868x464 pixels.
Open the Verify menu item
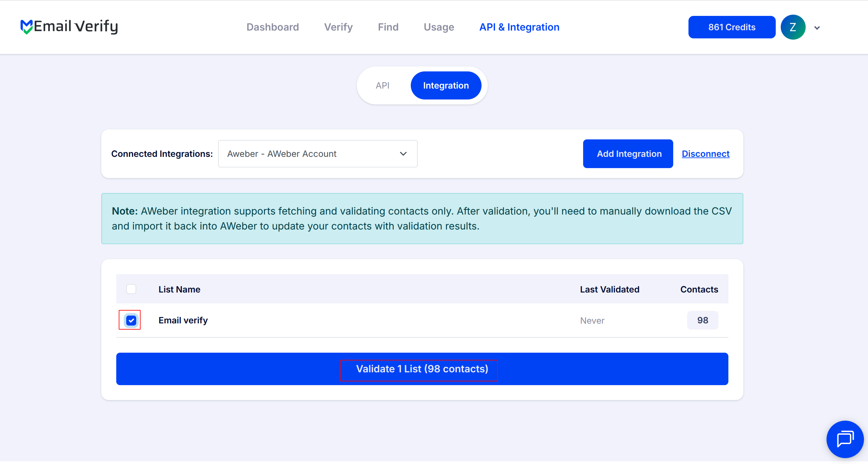[x=338, y=27]
